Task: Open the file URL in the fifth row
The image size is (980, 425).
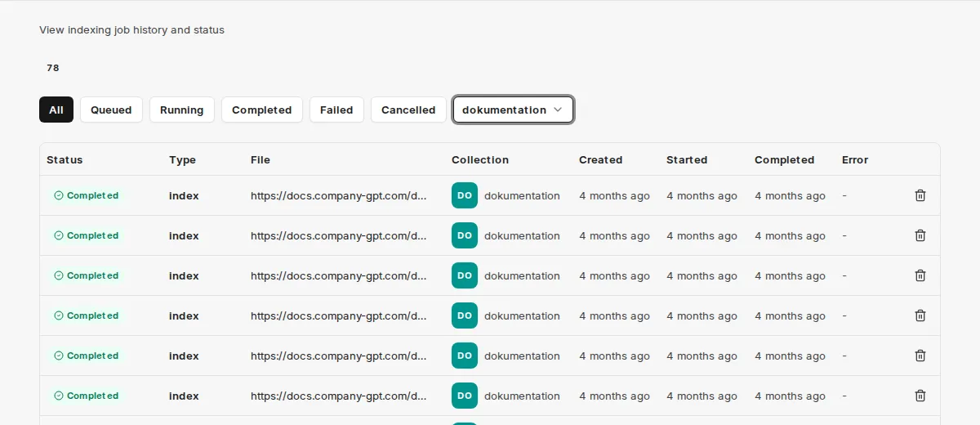Action: (x=338, y=356)
